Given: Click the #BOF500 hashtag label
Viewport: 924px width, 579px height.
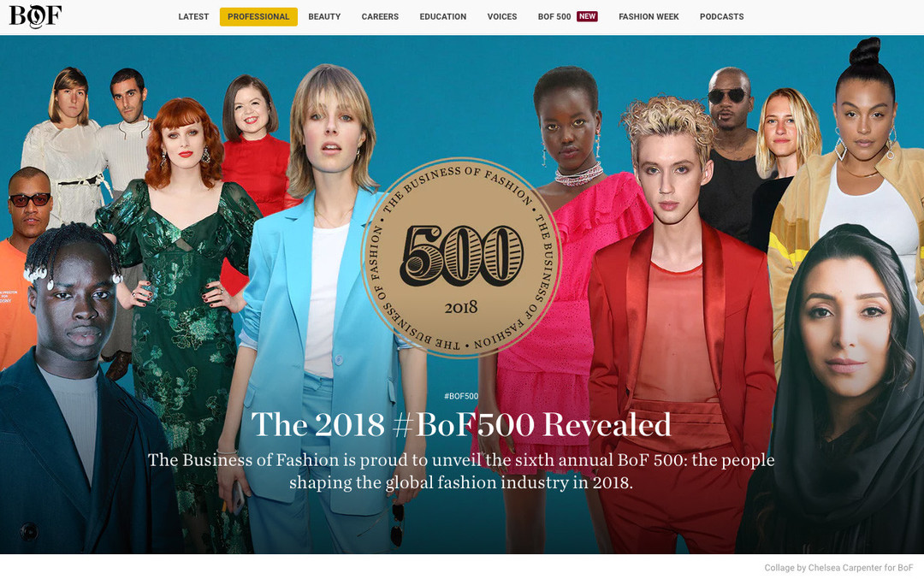Looking at the screenshot, I should [x=461, y=397].
